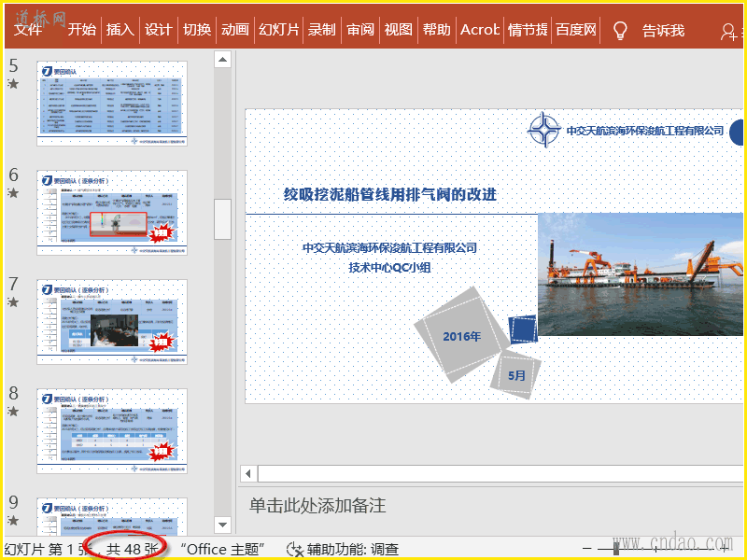
Task: Select slide 7 thumbnail
Action: (x=112, y=321)
